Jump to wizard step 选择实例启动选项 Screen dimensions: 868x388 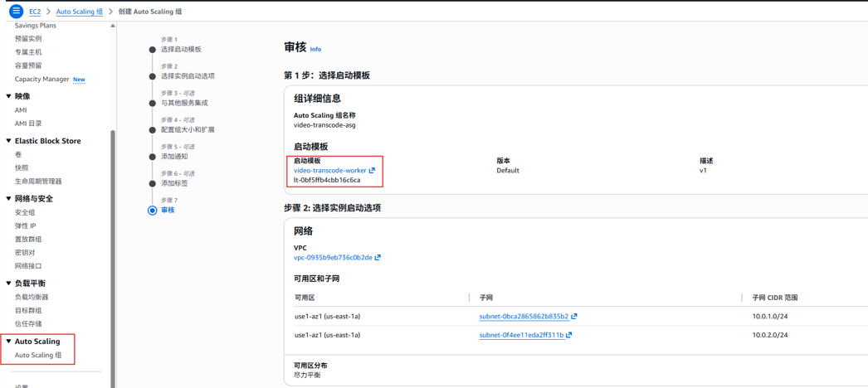[x=188, y=75]
